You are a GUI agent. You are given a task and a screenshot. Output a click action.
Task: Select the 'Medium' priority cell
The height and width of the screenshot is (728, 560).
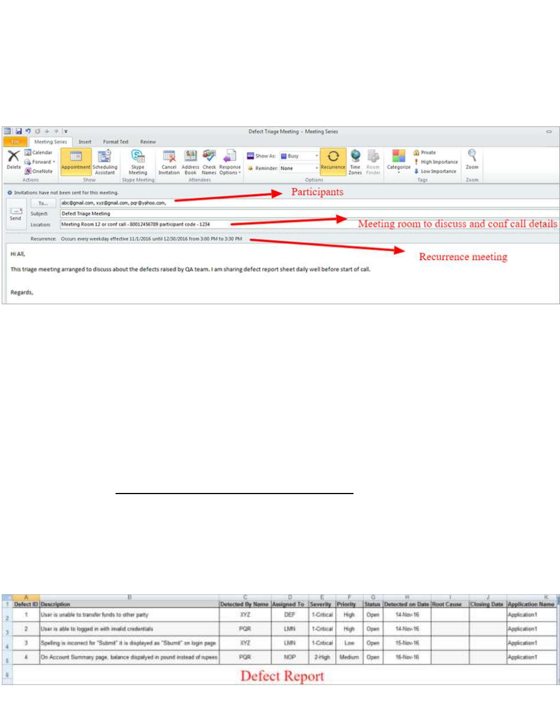349,657
